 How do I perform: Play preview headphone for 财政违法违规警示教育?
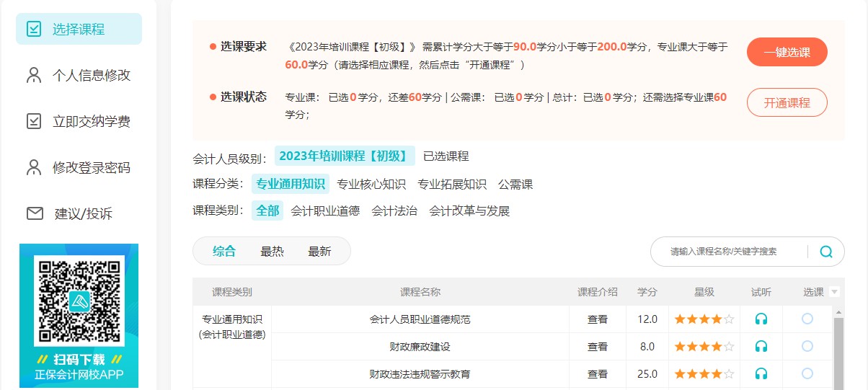761,373
